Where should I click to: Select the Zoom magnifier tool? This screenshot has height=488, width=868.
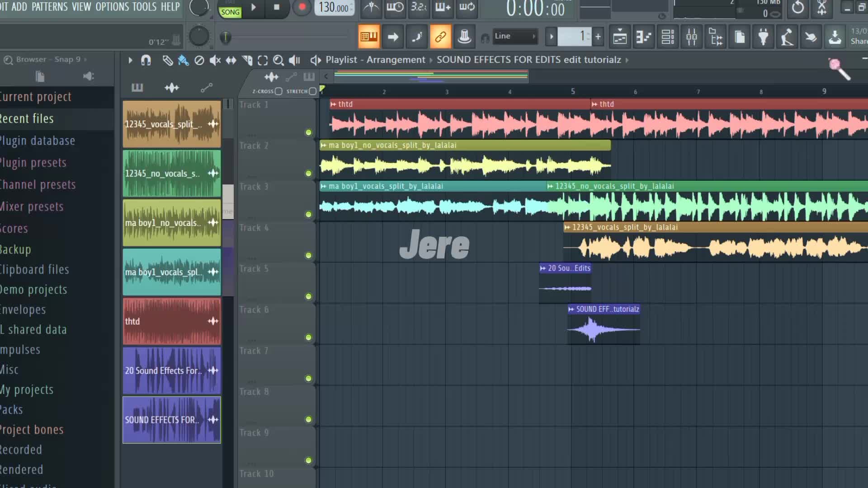tap(278, 60)
